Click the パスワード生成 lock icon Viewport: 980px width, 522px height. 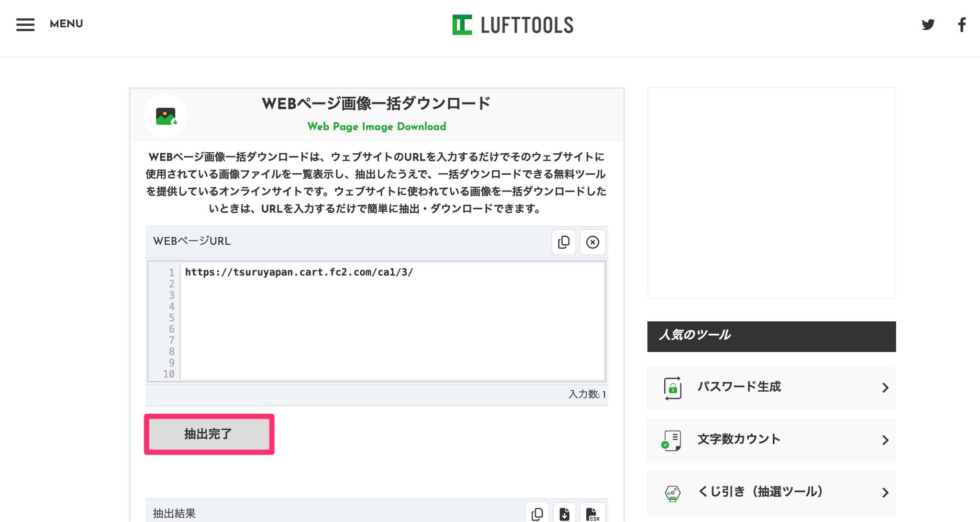[673, 388]
